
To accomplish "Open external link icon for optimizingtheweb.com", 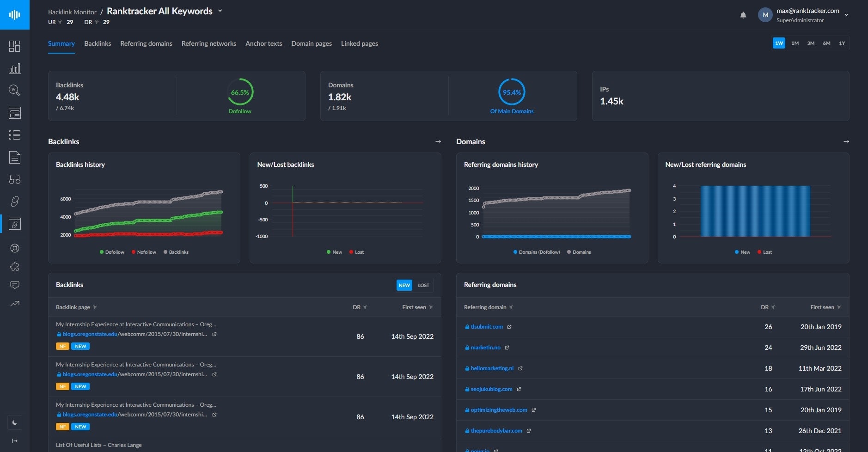I will [x=534, y=410].
